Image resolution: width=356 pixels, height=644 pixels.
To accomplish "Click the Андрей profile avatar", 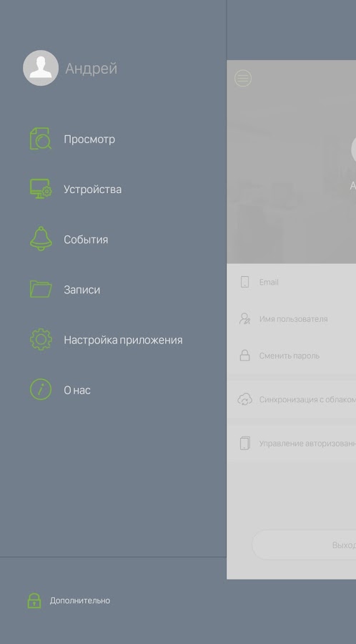I will click(x=41, y=68).
